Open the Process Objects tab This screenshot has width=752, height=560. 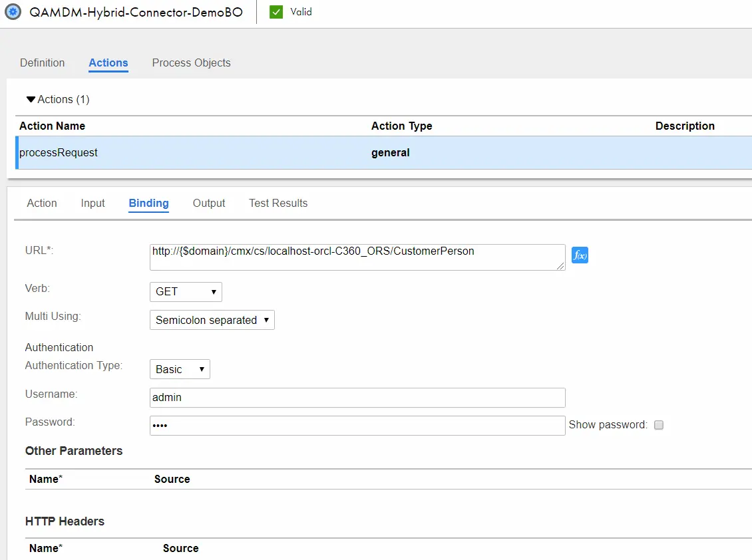[x=192, y=63]
